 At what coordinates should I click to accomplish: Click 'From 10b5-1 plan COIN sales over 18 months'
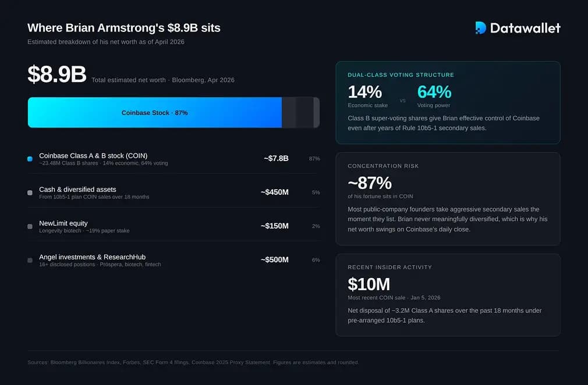[x=94, y=197]
